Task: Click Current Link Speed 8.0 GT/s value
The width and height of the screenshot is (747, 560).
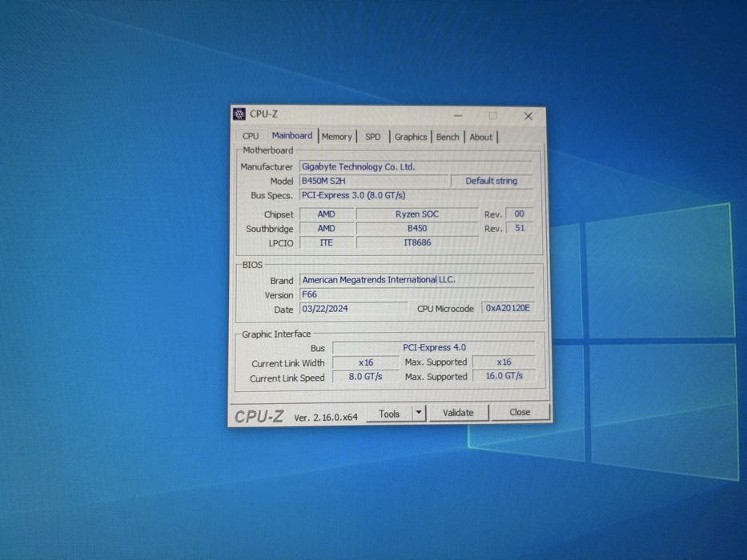Action: point(365,377)
